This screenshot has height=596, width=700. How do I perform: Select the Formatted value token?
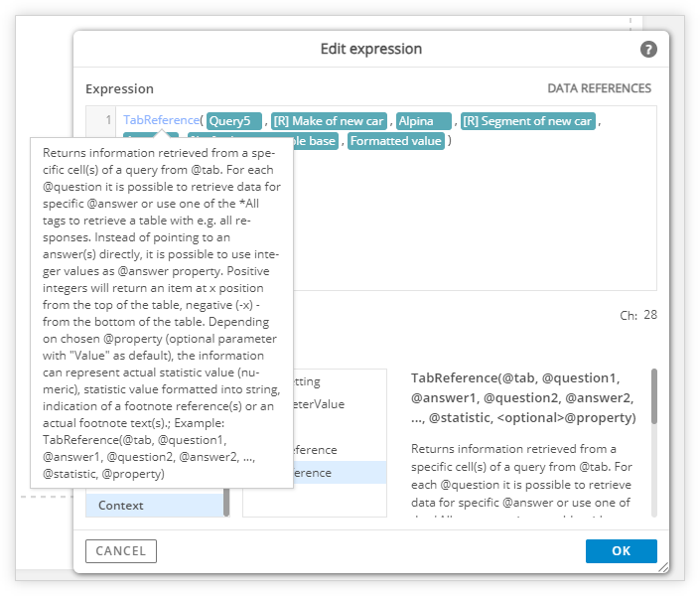point(396,141)
